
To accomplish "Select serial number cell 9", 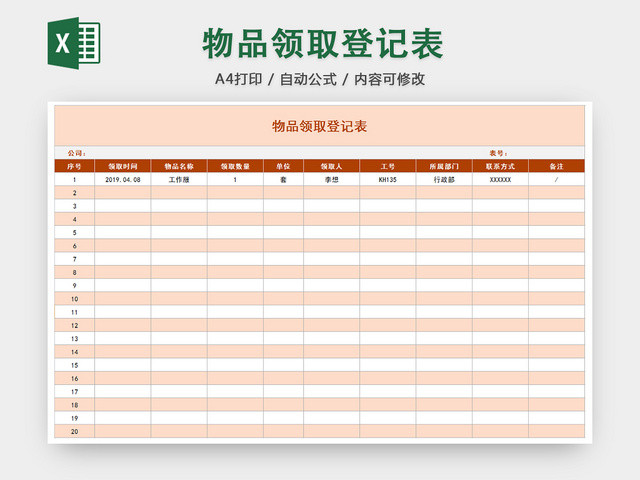I will point(74,285).
